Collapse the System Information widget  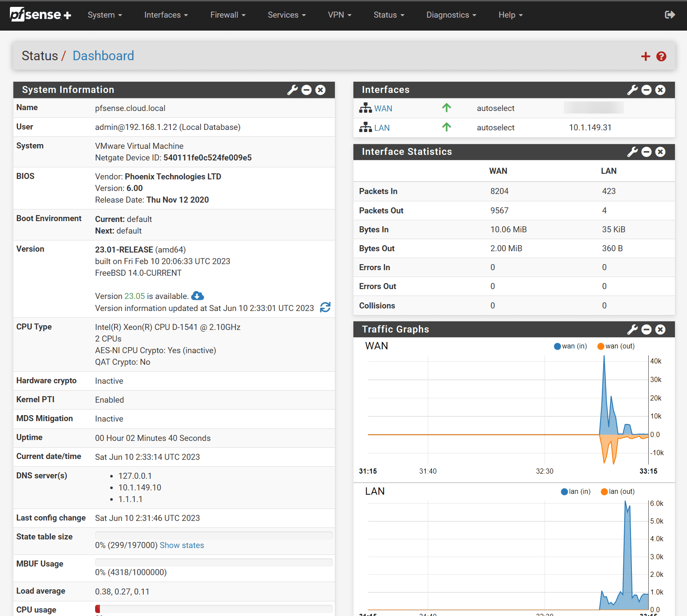[x=306, y=90]
